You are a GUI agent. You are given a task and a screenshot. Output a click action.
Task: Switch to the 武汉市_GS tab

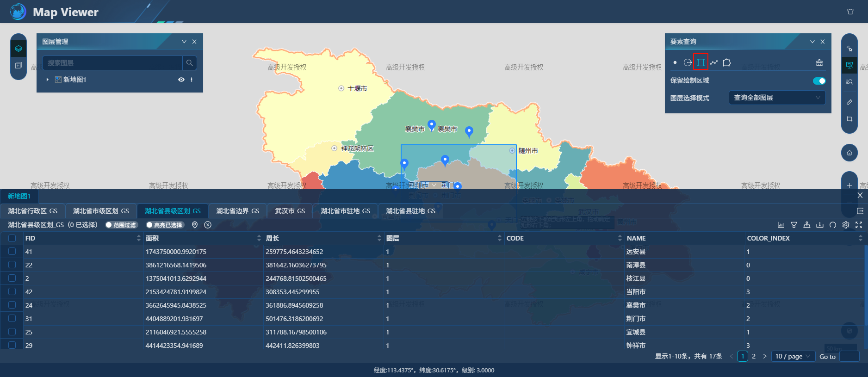click(x=290, y=211)
